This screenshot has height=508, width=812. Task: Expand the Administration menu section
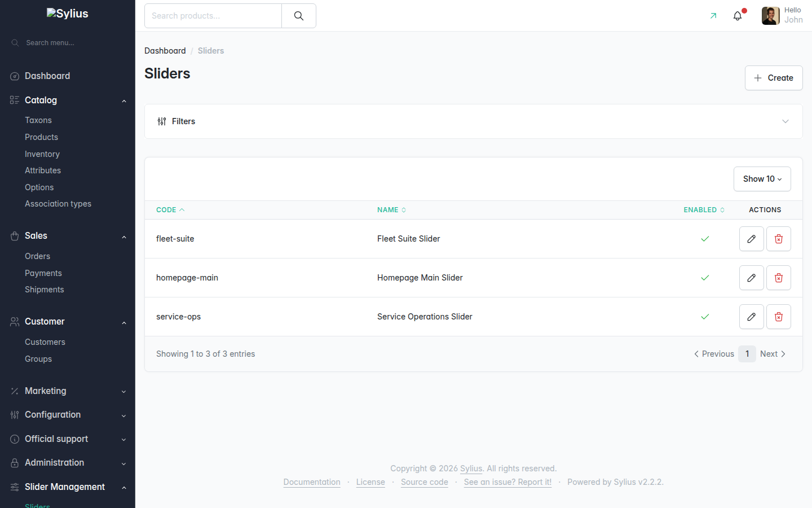pyautogui.click(x=124, y=463)
